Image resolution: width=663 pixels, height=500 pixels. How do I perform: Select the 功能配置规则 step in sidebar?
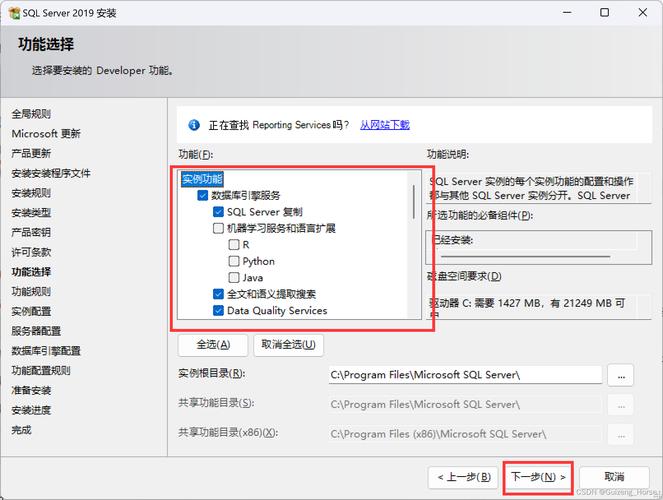41,371
